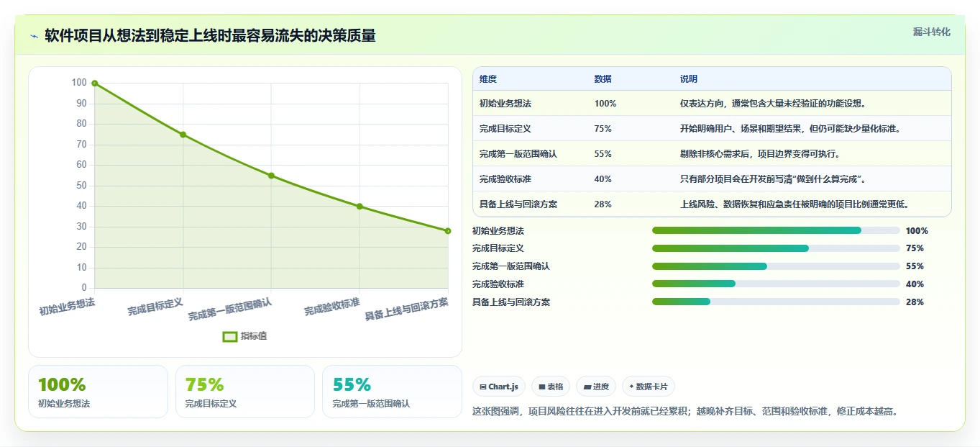
Task: Click the 表格 tag
Action: click(551, 387)
